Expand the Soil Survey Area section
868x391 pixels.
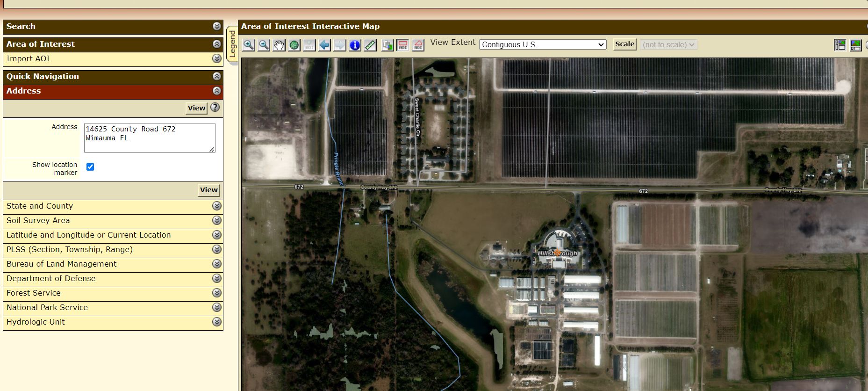(216, 220)
